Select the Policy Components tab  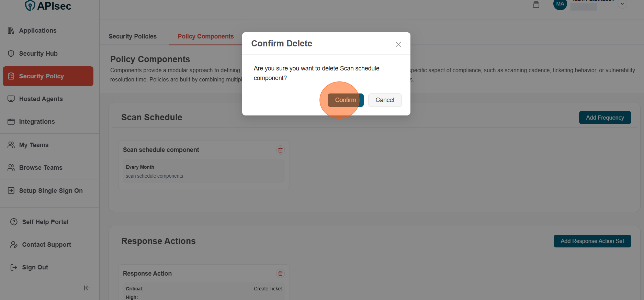click(x=205, y=36)
